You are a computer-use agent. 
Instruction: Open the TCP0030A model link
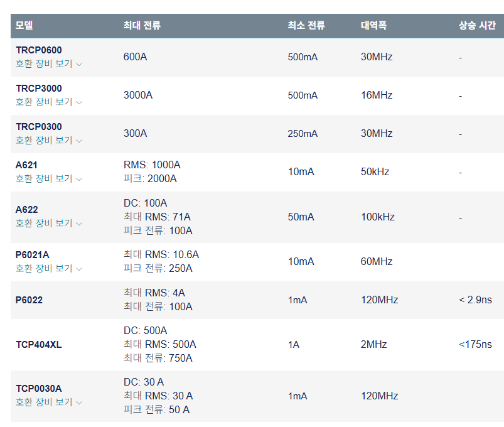(39, 389)
